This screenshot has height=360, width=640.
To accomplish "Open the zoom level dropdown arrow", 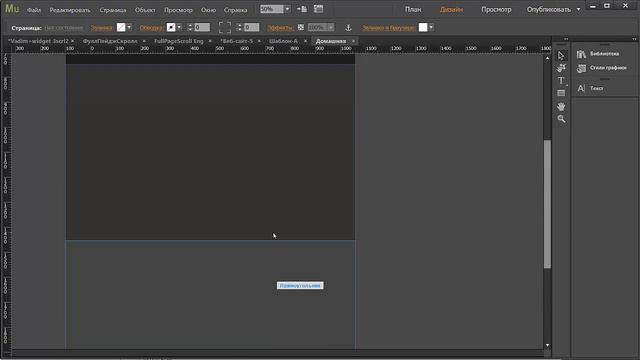I will (x=287, y=9).
